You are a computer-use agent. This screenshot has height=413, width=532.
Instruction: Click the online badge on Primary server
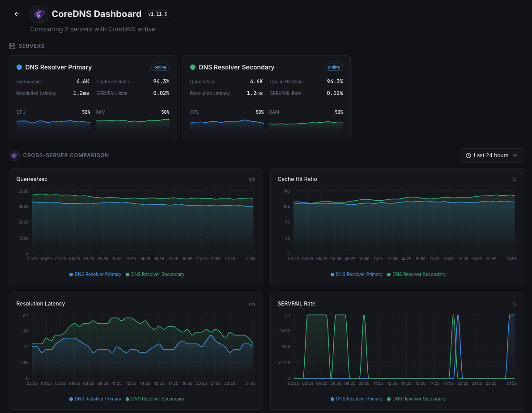[160, 67]
